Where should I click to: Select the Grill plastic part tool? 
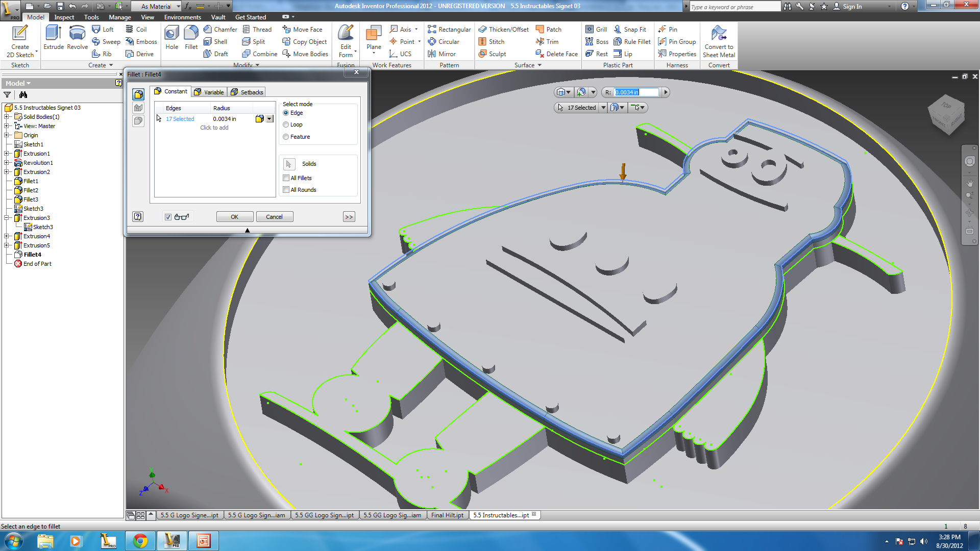[596, 30]
